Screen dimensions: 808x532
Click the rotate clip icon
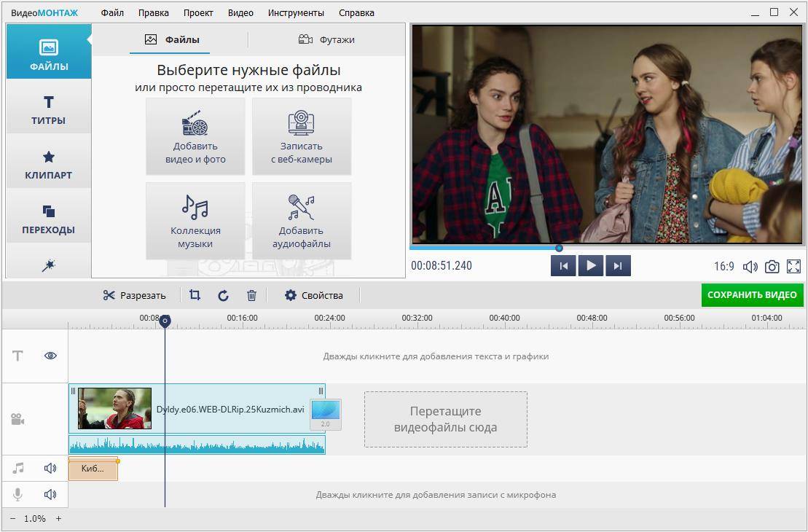tap(223, 295)
